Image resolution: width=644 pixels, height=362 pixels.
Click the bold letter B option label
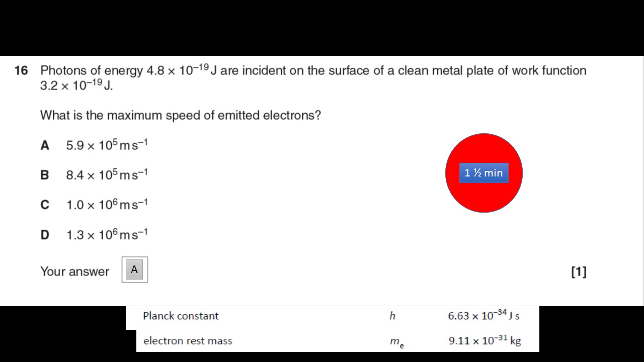tap(45, 175)
